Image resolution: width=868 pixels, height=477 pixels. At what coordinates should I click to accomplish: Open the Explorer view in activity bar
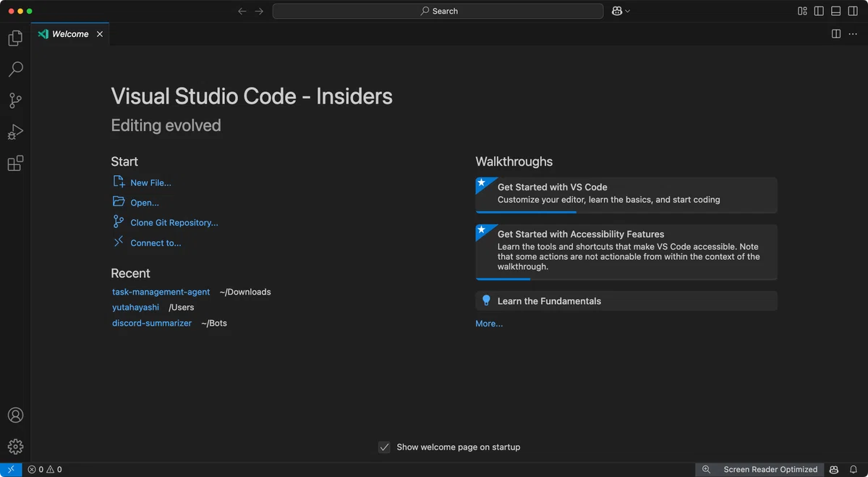[15, 38]
